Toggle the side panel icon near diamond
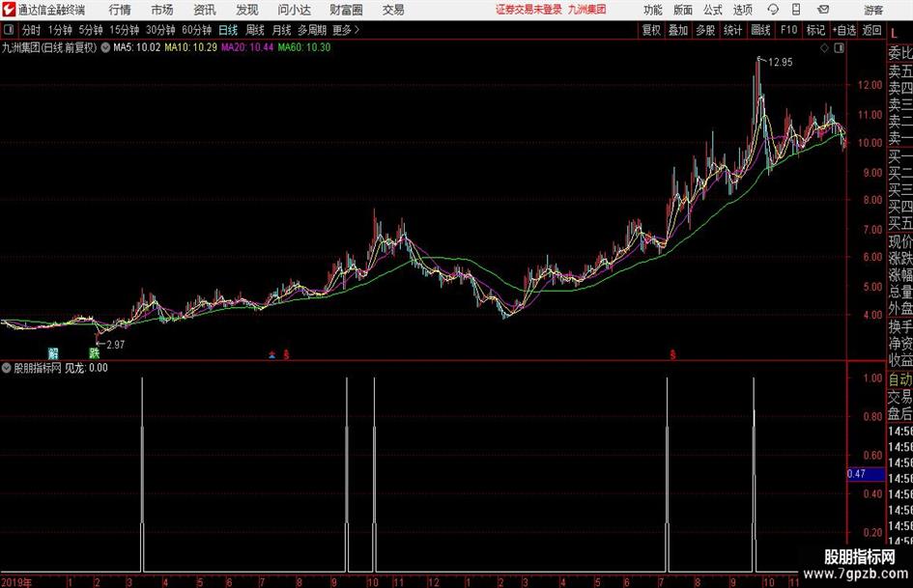Viewport: 913px width, 588px height. [839, 48]
